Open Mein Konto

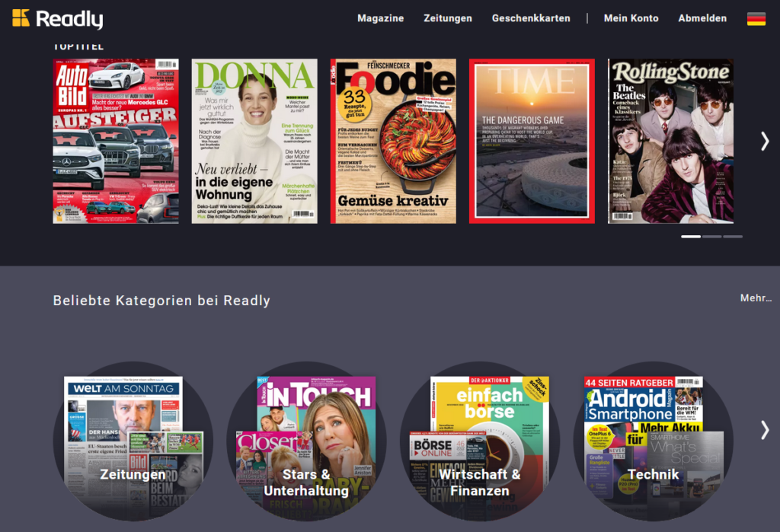631,18
